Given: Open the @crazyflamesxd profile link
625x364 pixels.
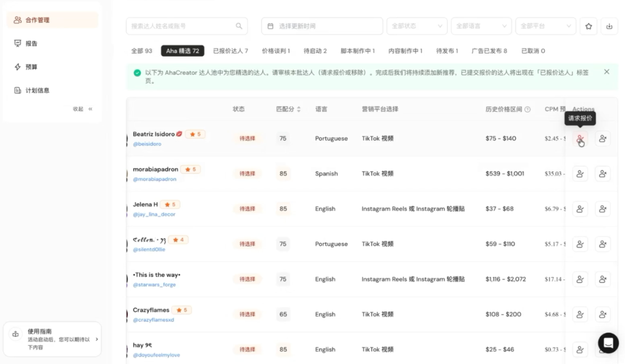Looking at the screenshot, I should (153, 320).
